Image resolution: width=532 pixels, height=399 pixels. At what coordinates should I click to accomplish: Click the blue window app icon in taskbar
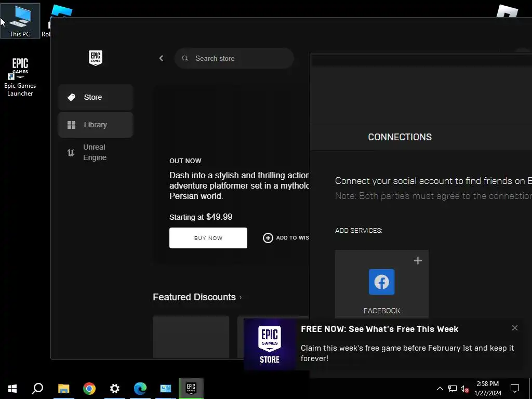click(x=166, y=389)
